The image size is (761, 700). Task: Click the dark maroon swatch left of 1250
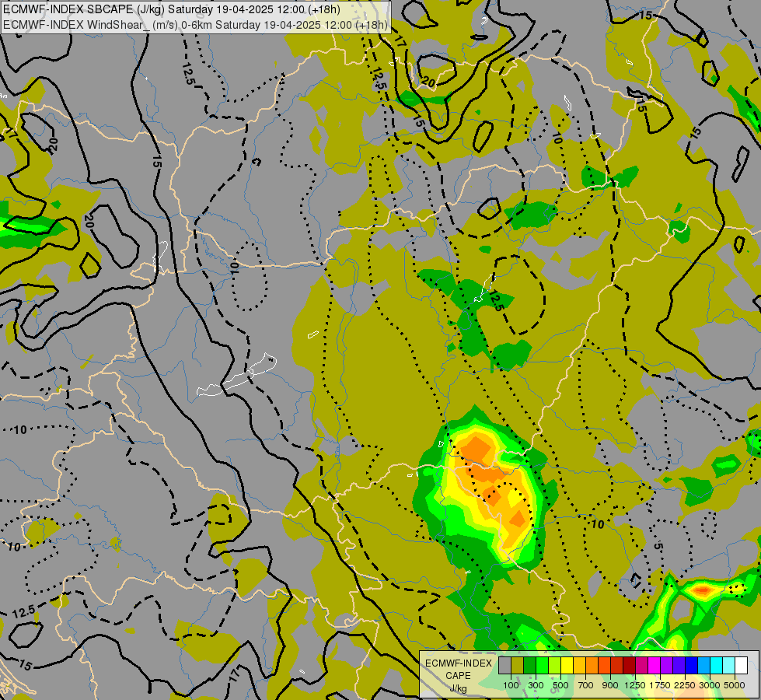(630, 665)
